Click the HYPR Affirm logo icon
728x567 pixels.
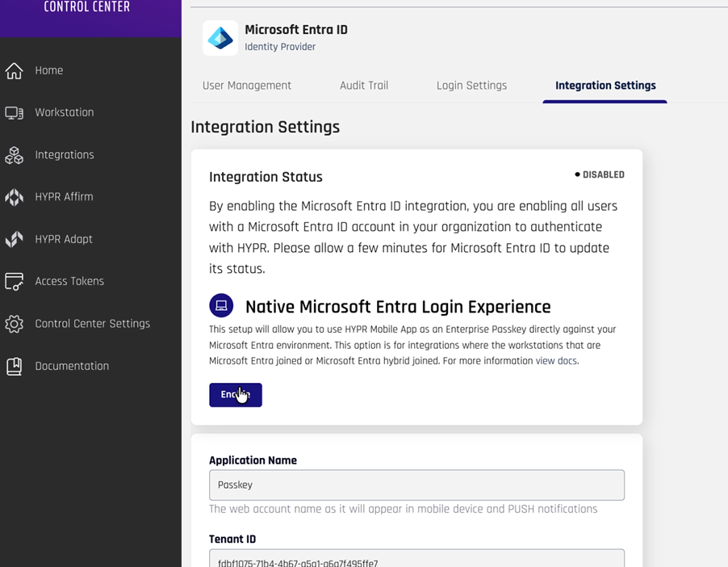pyautogui.click(x=15, y=197)
